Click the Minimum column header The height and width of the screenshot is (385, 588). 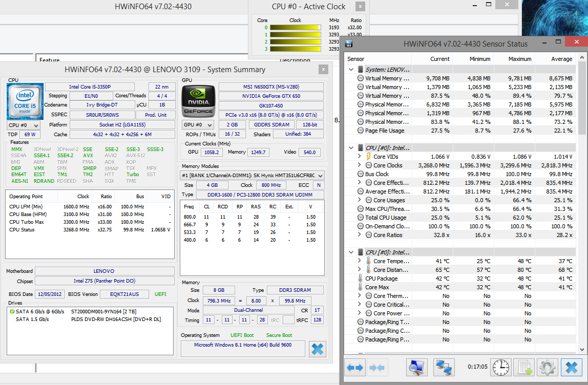click(473, 59)
